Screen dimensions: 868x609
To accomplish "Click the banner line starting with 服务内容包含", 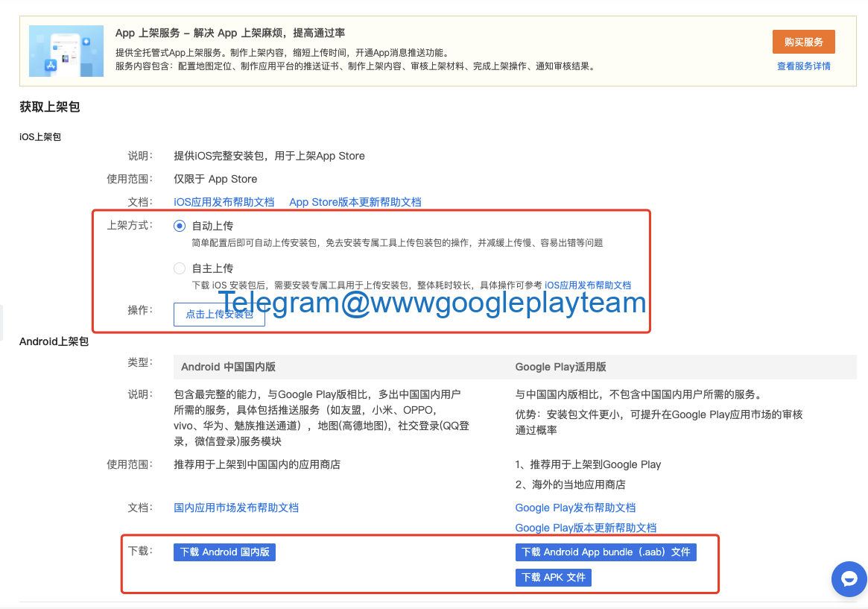I will 356,66.
